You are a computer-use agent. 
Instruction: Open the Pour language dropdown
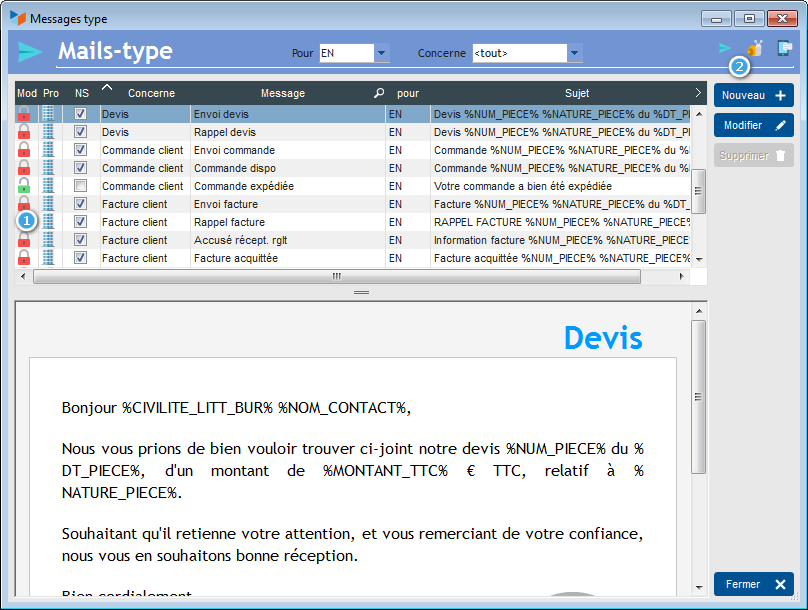click(381, 53)
